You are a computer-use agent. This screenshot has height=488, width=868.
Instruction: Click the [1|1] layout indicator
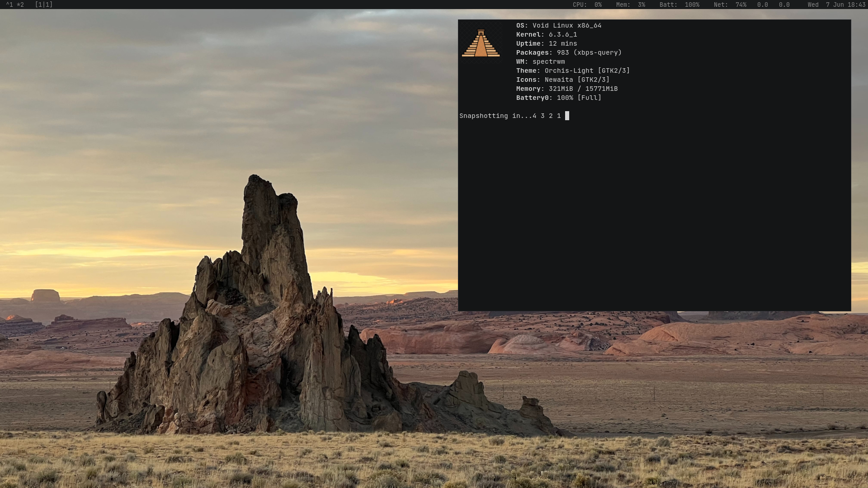44,5
